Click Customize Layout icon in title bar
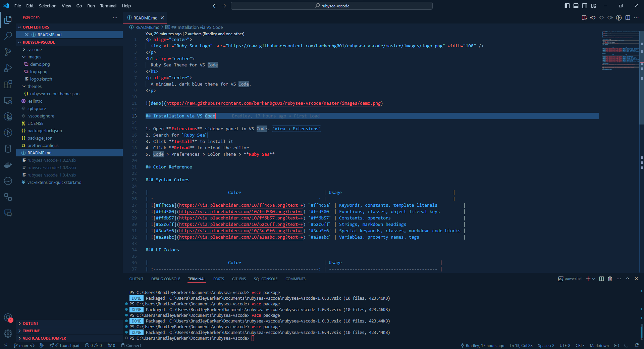The width and height of the screenshot is (644, 349). coord(594,6)
